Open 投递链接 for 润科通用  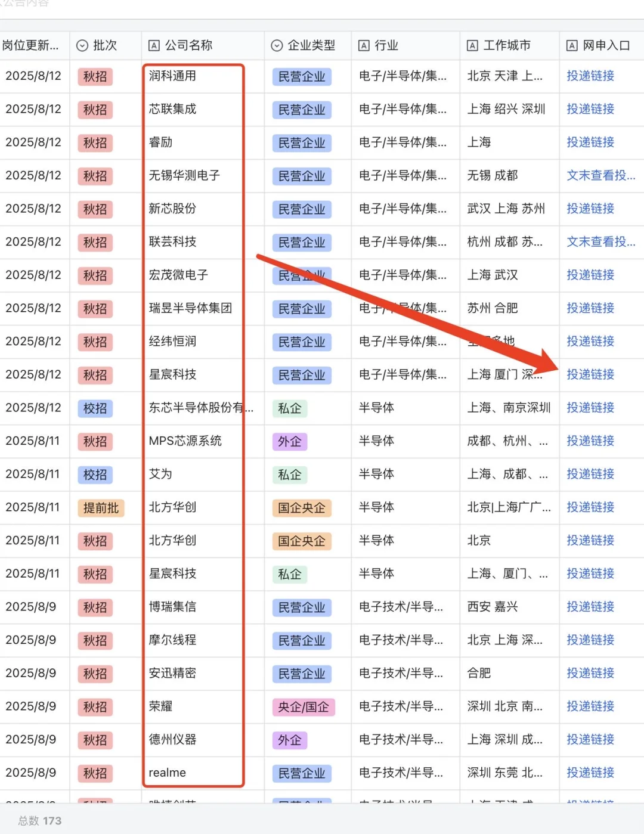coord(590,76)
